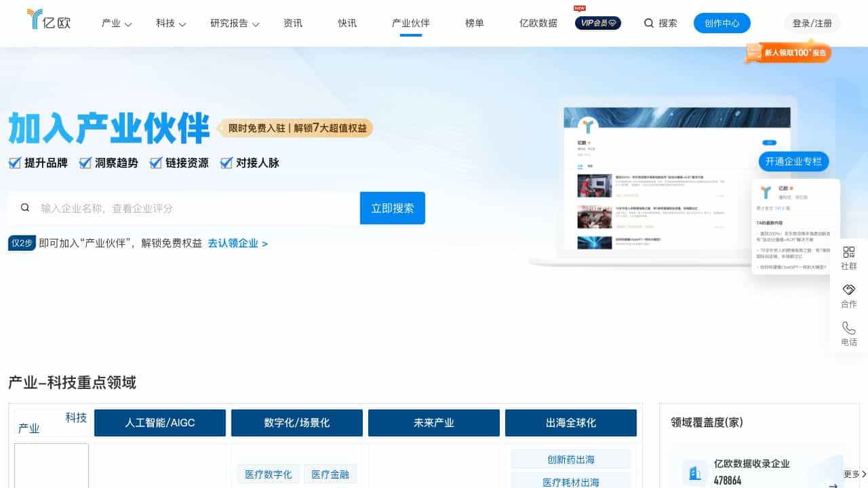
Task: Click the 电话 phone icon
Action: point(849,328)
